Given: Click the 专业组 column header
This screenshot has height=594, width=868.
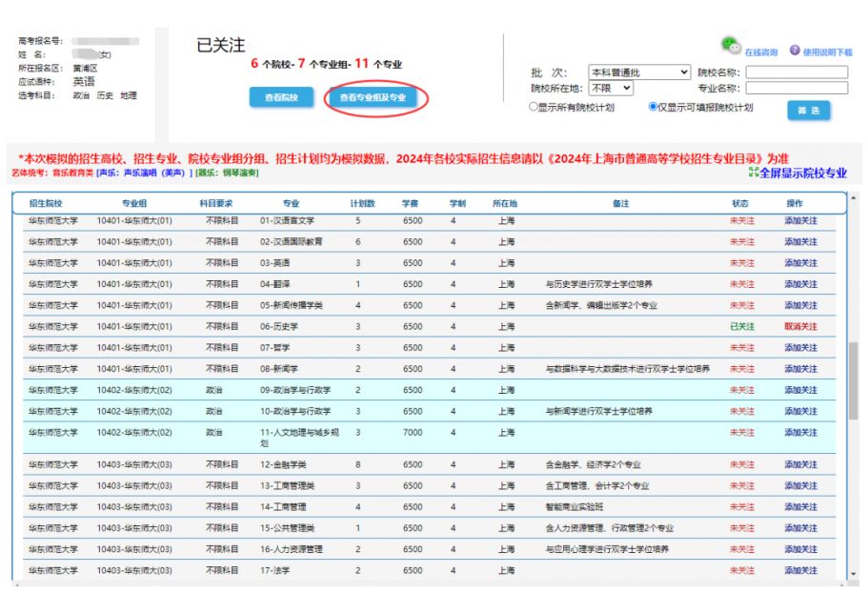Looking at the screenshot, I should click(134, 203).
